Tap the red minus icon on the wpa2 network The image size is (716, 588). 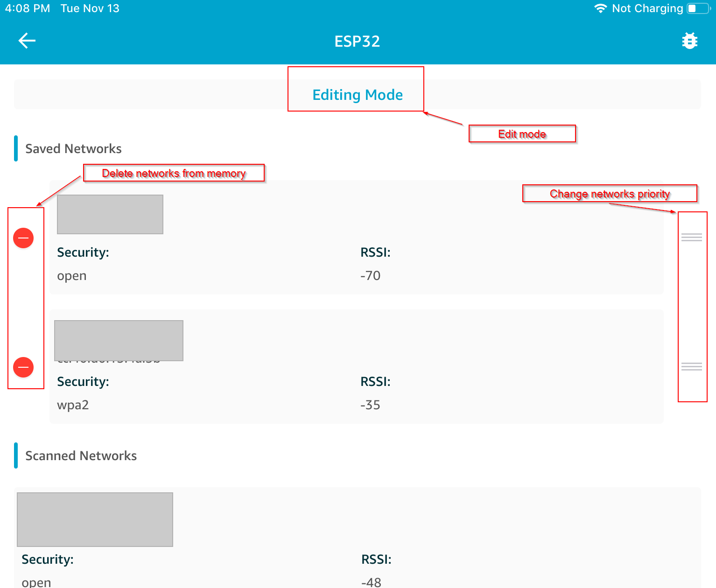click(x=24, y=367)
